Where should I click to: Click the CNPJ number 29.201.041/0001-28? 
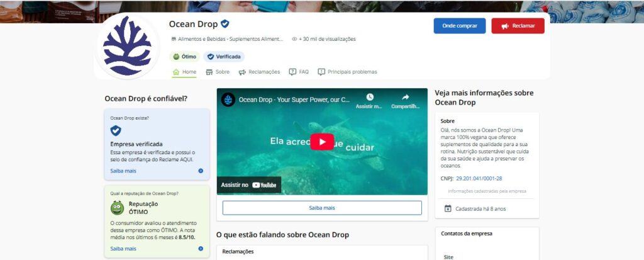(479, 179)
